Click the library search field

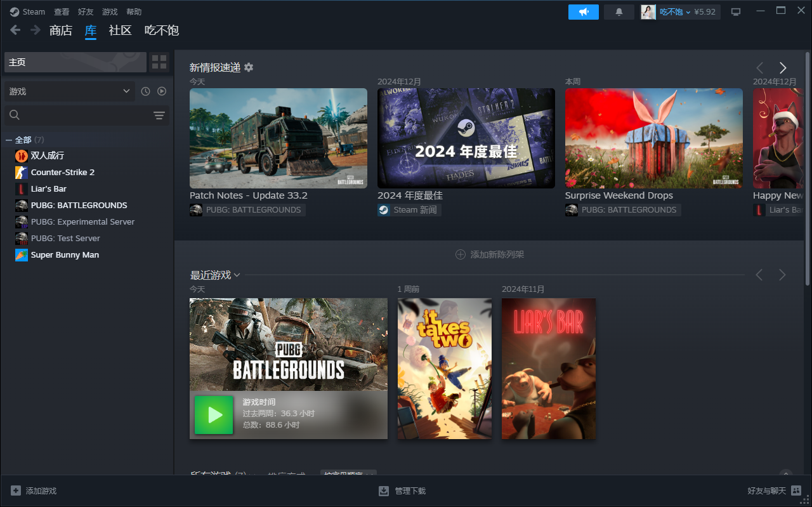[79, 115]
